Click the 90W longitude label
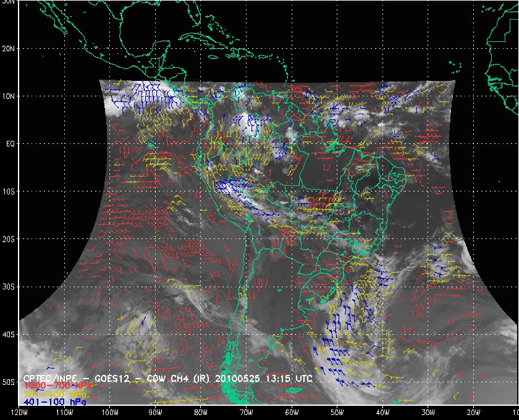Viewport: 519px width, 420px height. tap(155, 413)
